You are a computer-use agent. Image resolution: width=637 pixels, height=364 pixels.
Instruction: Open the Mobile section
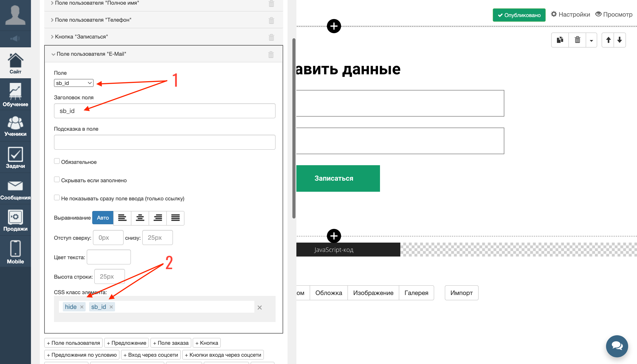point(15,252)
